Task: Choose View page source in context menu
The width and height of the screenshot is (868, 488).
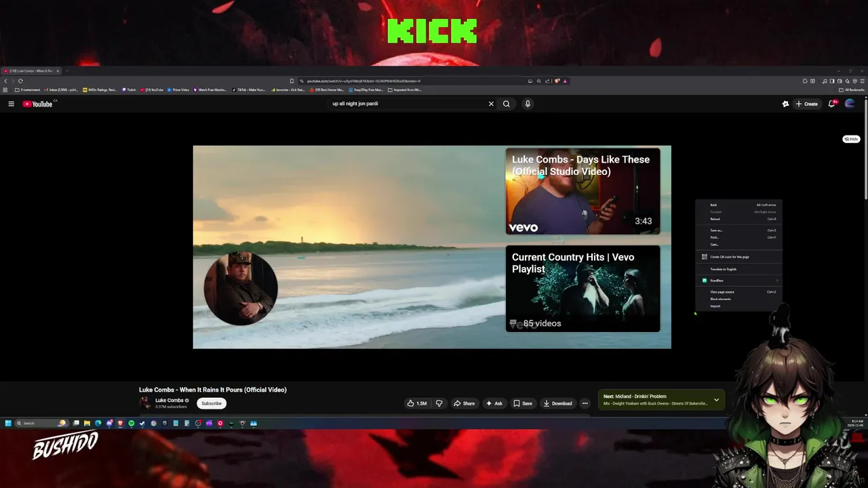Action: [739, 292]
